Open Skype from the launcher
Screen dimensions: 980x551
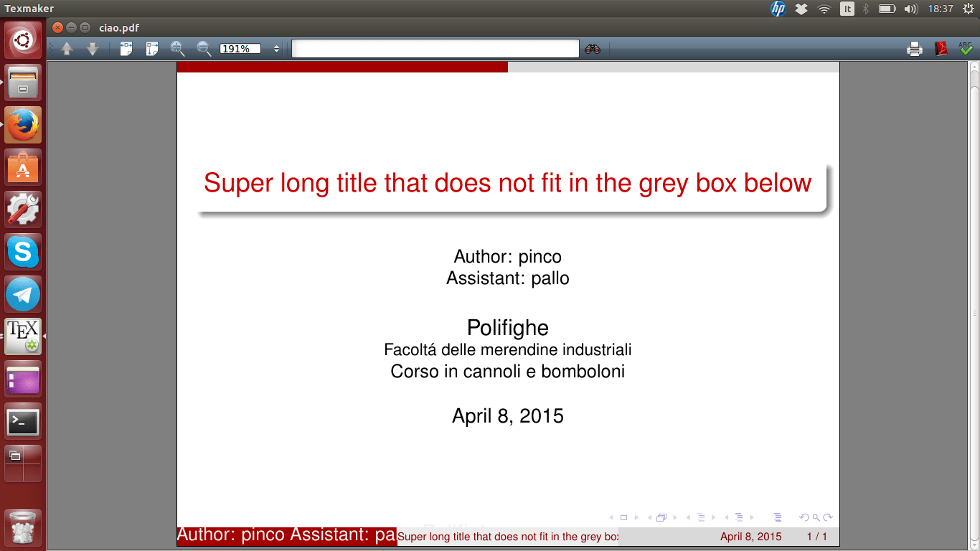pos(23,252)
